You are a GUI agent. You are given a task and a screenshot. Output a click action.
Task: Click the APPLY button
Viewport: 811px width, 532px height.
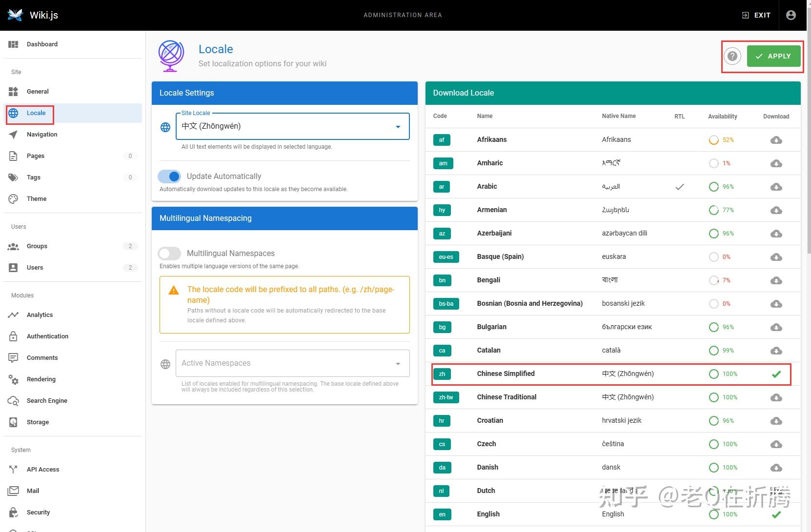click(x=774, y=56)
